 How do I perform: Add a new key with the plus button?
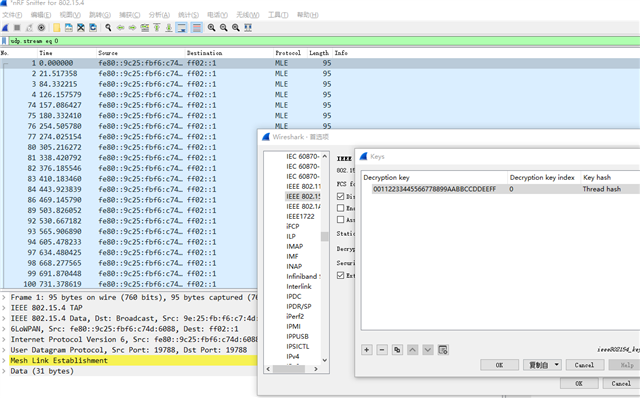click(367, 350)
